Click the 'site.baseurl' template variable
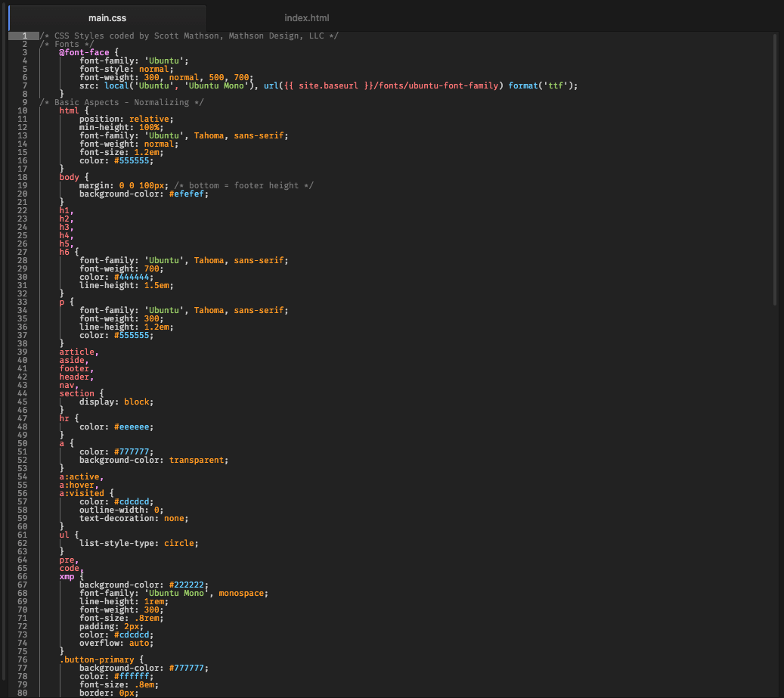 tap(329, 85)
